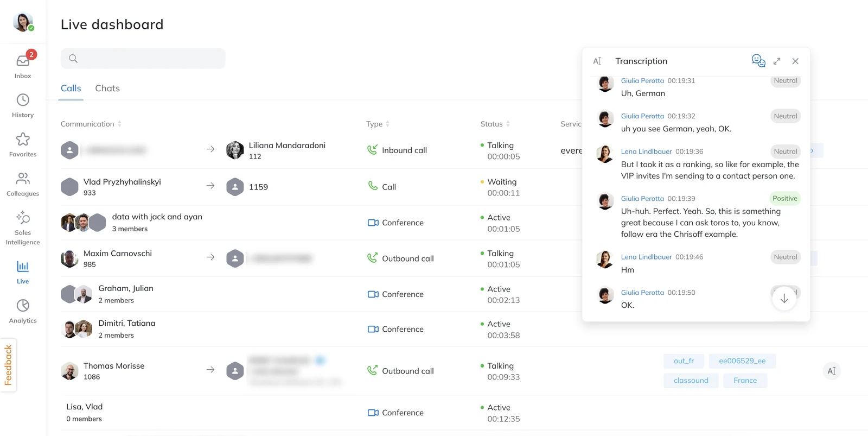868x436 pixels.
Task: Open 'data with jack and ayan' conference
Action: coord(157,217)
